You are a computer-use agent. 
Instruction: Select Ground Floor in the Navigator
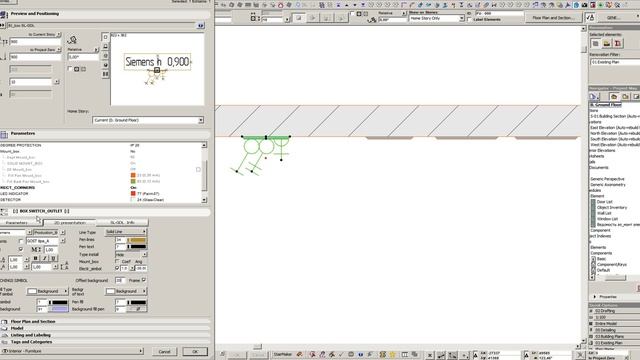pyautogui.click(x=606, y=105)
